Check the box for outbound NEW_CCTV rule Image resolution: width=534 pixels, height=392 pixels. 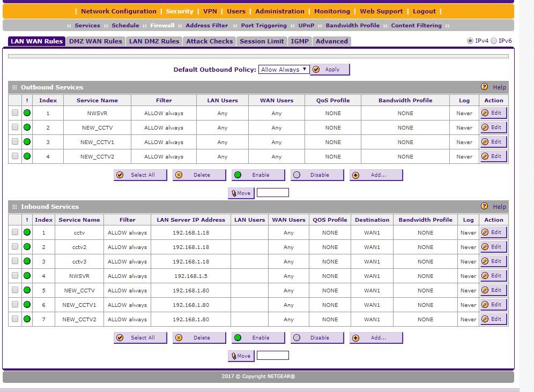tap(15, 127)
